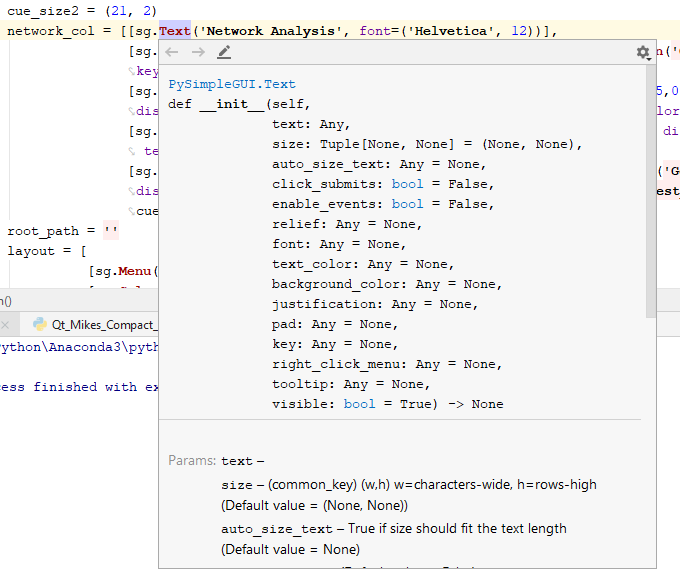Screen dimensions: 680x574
Task: Click the forward arrow in documentation popup
Action: pos(198,52)
